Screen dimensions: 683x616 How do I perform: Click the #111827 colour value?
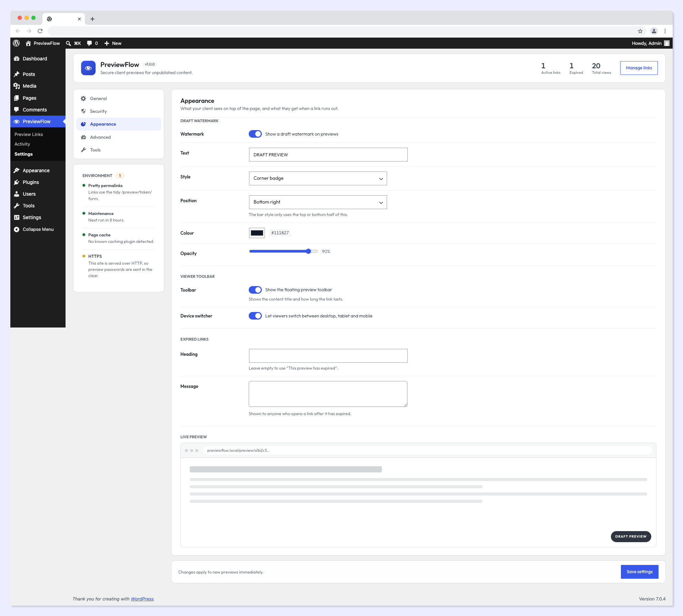[x=280, y=233]
